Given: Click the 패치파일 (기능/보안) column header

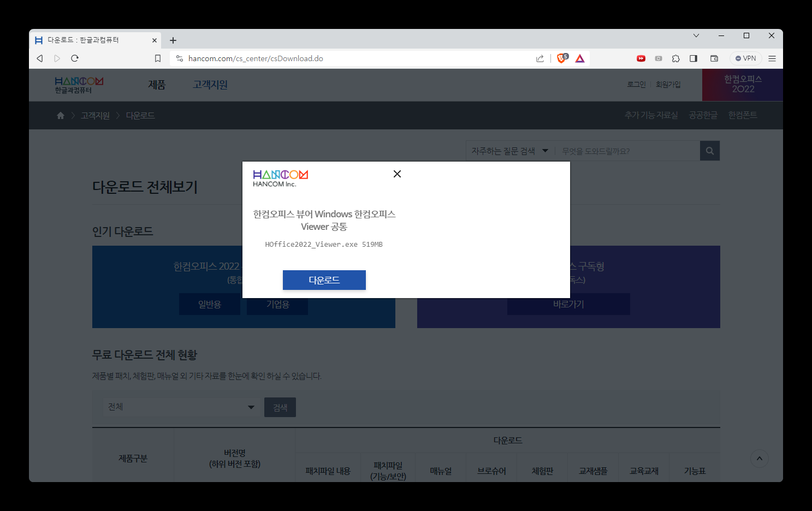Looking at the screenshot, I should coord(388,471).
